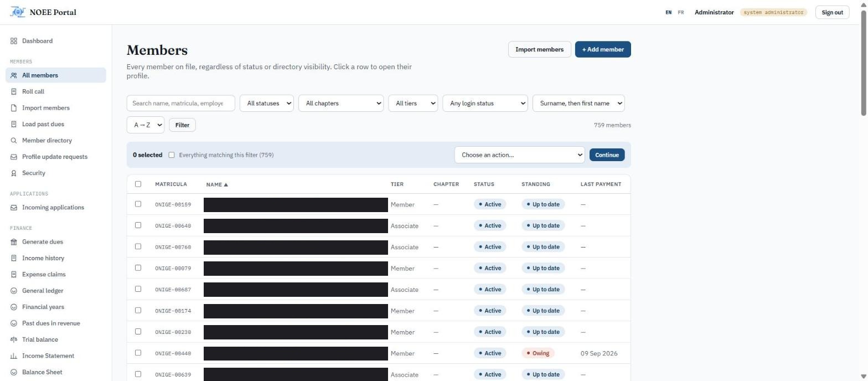Screen dimensions: 868x381
Task: Click the Expense claims icon
Action: 14,275
